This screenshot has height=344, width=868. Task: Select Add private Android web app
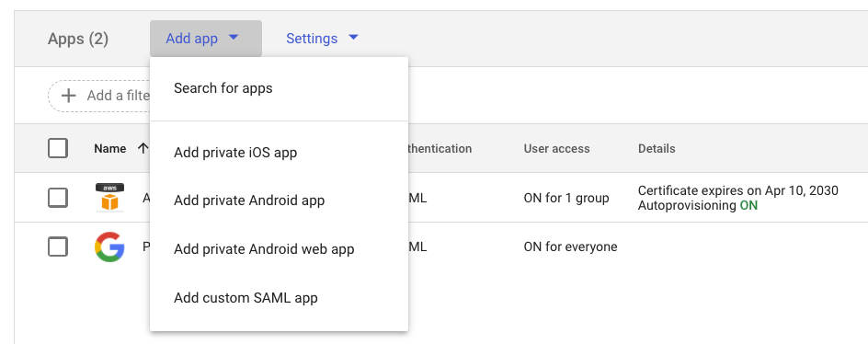(x=279, y=249)
